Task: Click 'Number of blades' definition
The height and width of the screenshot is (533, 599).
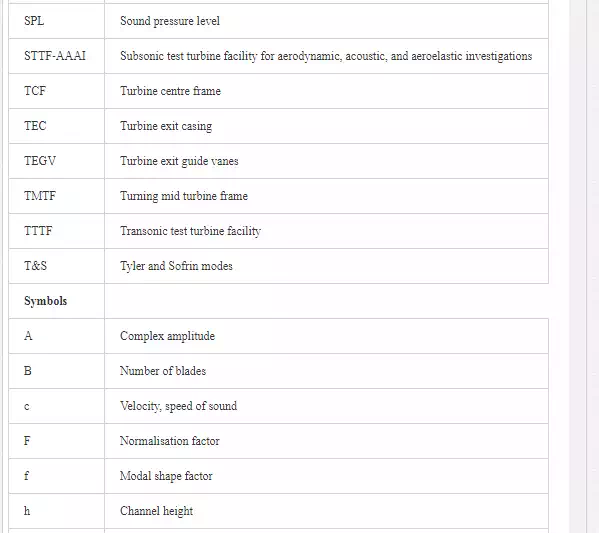Action: [x=163, y=371]
